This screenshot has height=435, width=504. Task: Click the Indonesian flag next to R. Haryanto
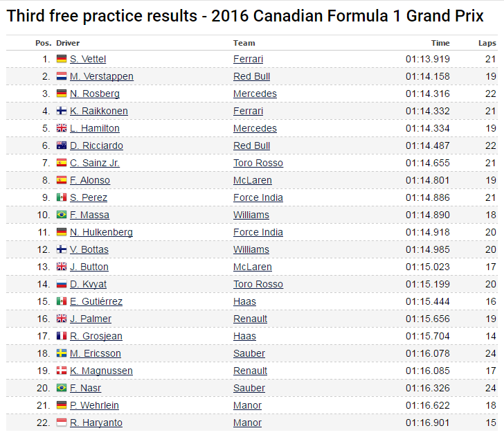62,423
